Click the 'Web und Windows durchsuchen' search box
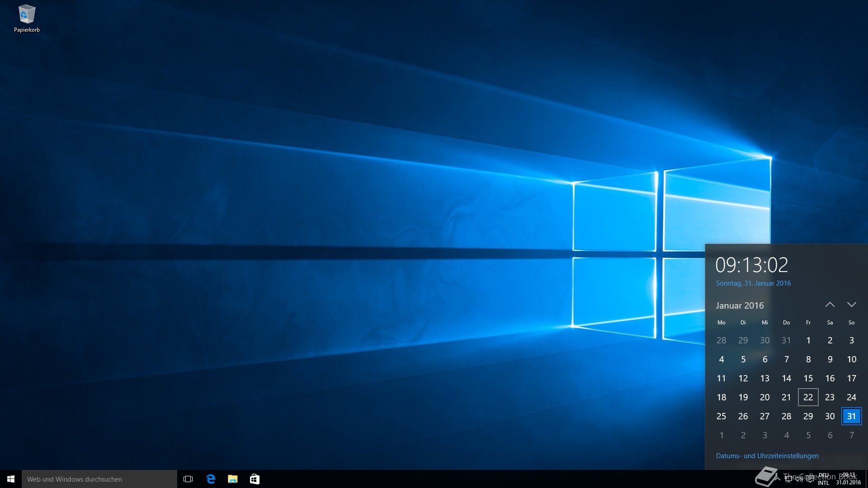The height and width of the screenshot is (488, 868). click(99, 479)
